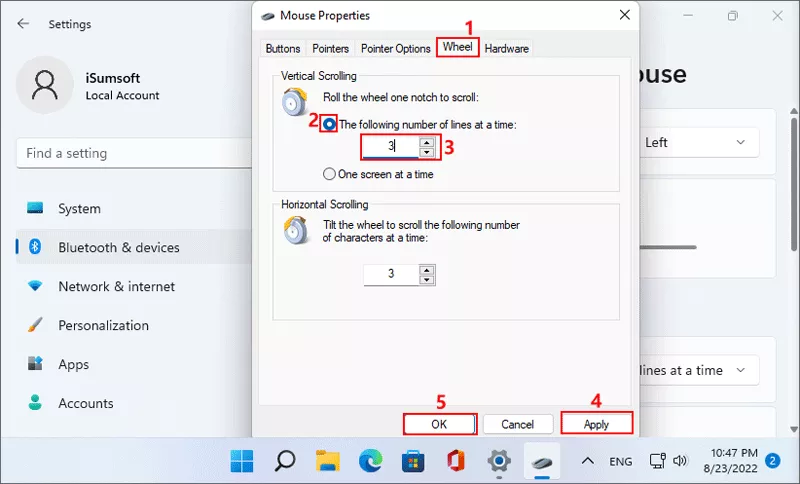Open Accounts in Settings sidebar
800x484 pixels.
(x=134, y=403)
